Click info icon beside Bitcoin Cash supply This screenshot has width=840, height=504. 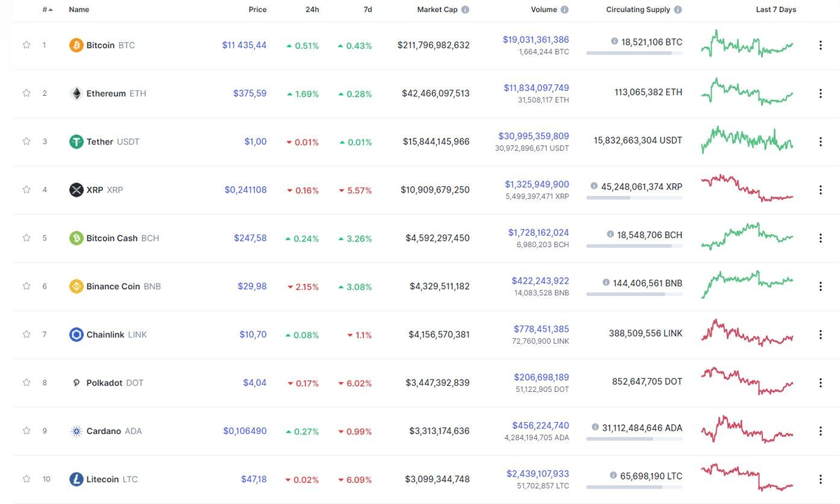coord(610,235)
